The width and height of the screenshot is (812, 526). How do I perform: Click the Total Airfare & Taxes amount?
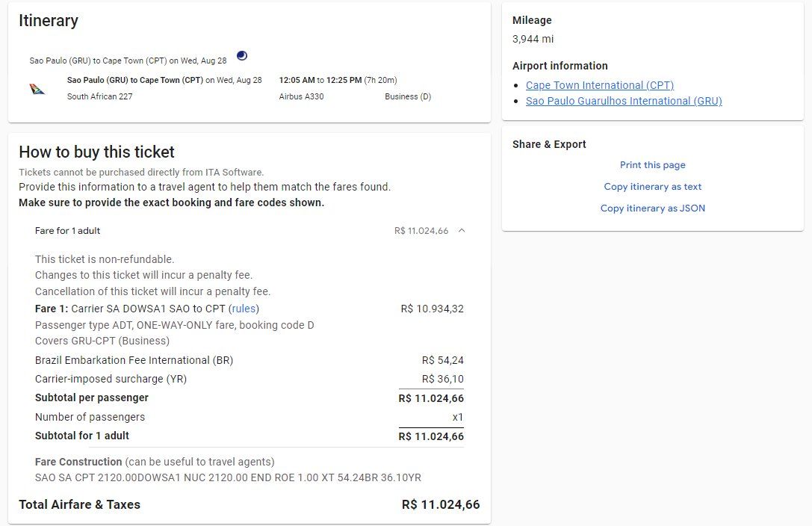[441, 504]
